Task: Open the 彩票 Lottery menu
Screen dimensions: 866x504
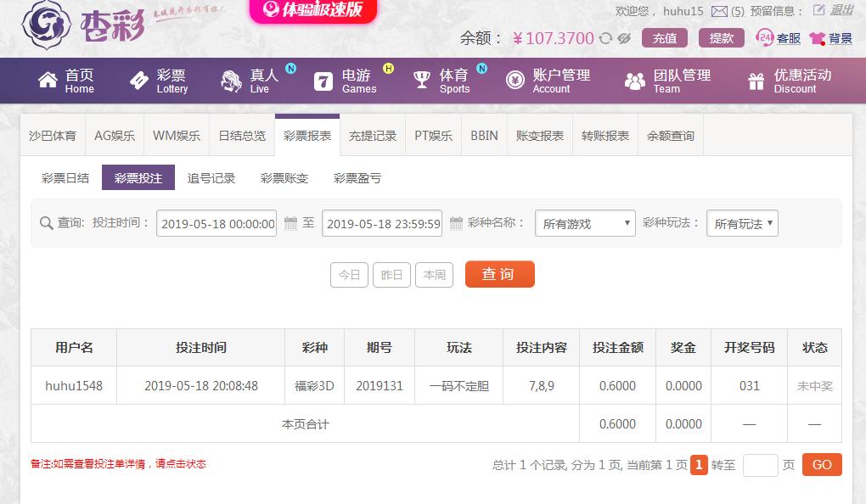Action: 159,81
